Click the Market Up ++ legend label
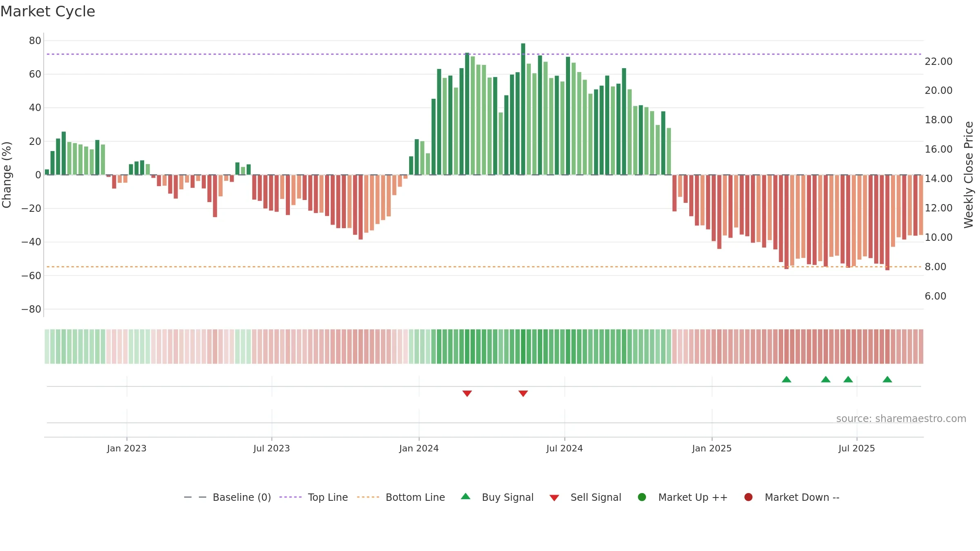Viewport: 980px width, 551px height. pyautogui.click(x=693, y=497)
